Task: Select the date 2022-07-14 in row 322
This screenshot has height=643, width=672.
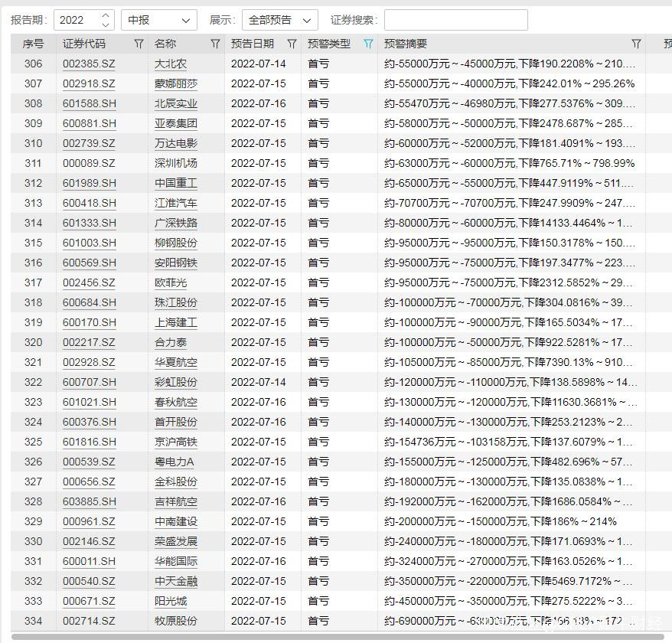Action: 259,383
